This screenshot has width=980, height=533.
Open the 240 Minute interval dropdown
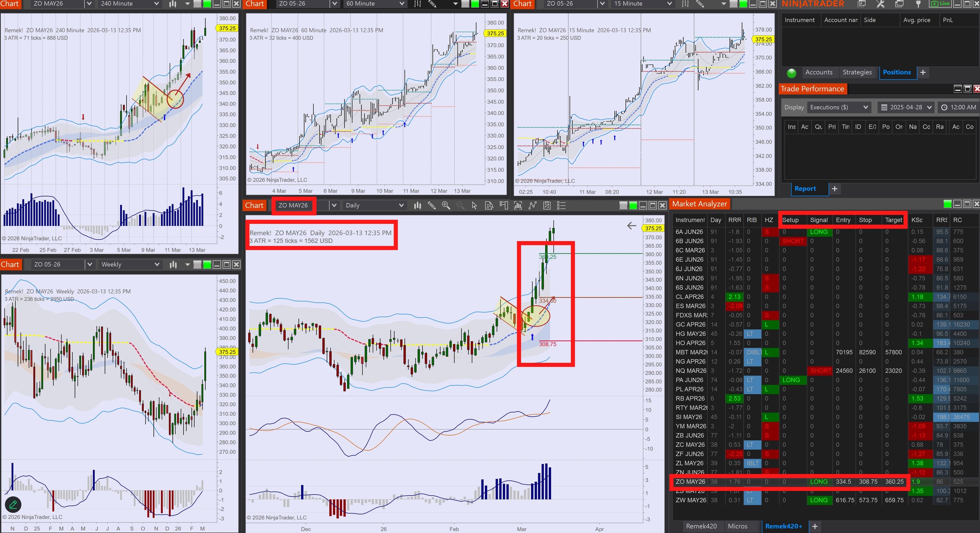click(156, 4)
